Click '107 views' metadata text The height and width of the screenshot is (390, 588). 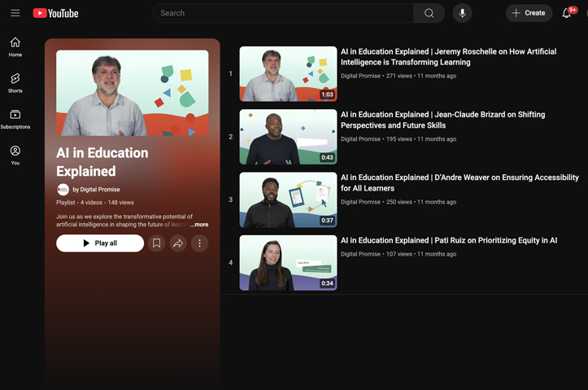coord(399,254)
